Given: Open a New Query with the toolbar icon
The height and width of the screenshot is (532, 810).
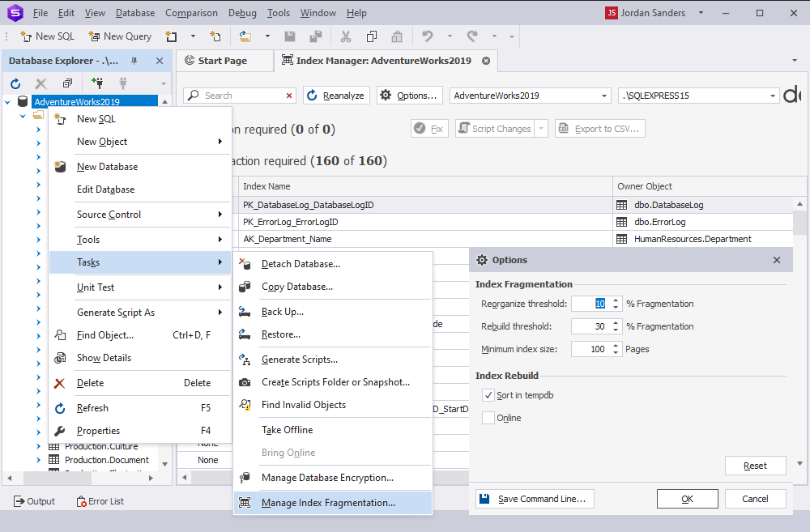Looking at the screenshot, I should (x=119, y=36).
